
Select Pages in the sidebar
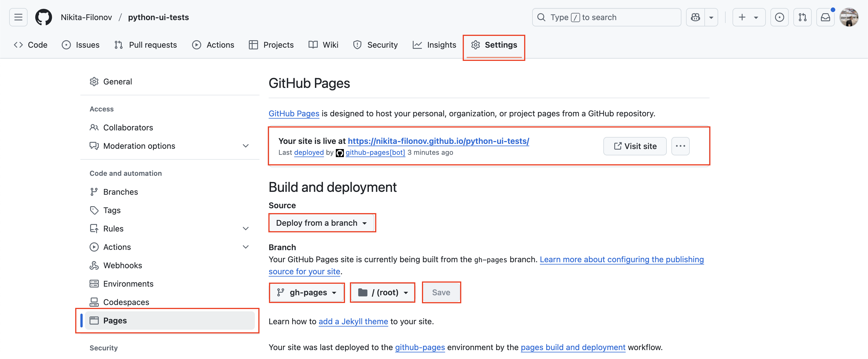170,321
